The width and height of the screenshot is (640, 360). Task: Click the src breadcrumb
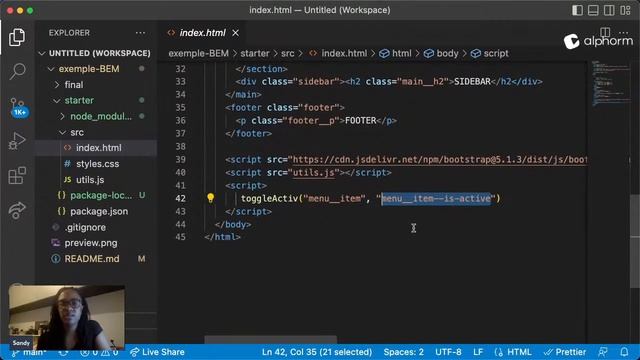click(287, 53)
